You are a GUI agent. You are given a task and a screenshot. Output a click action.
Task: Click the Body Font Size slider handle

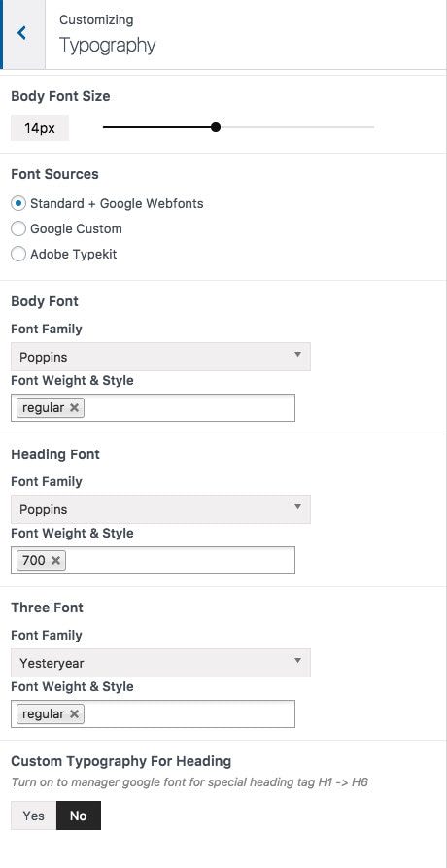click(216, 128)
